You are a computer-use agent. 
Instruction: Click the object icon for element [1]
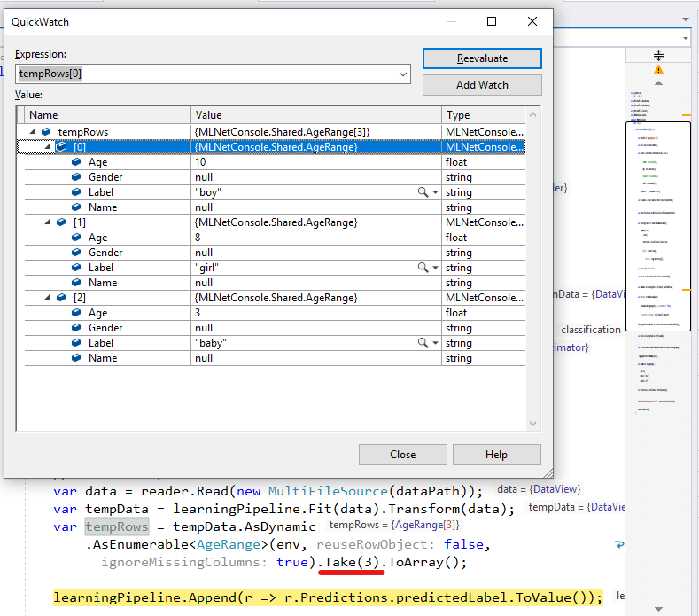click(x=61, y=222)
